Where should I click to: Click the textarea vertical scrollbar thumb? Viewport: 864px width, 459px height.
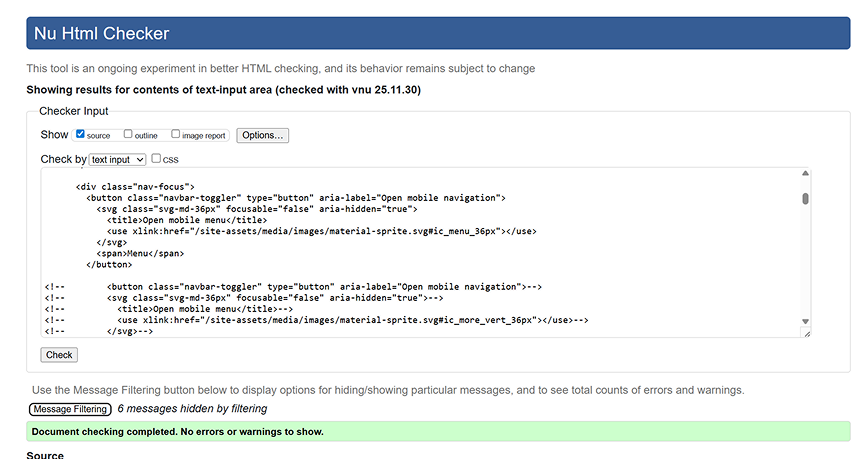point(805,198)
